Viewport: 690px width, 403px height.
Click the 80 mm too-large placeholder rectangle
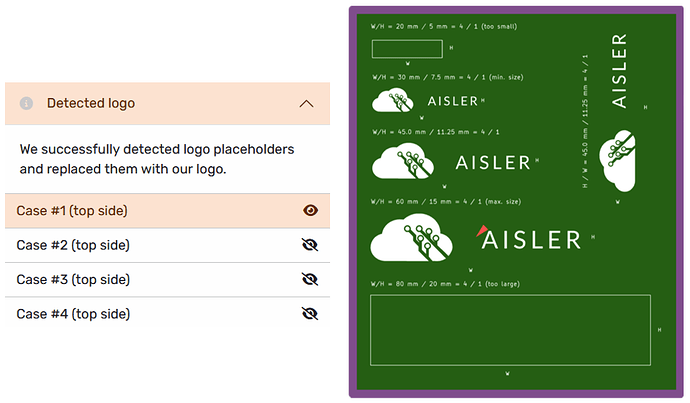click(x=510, y=330)
